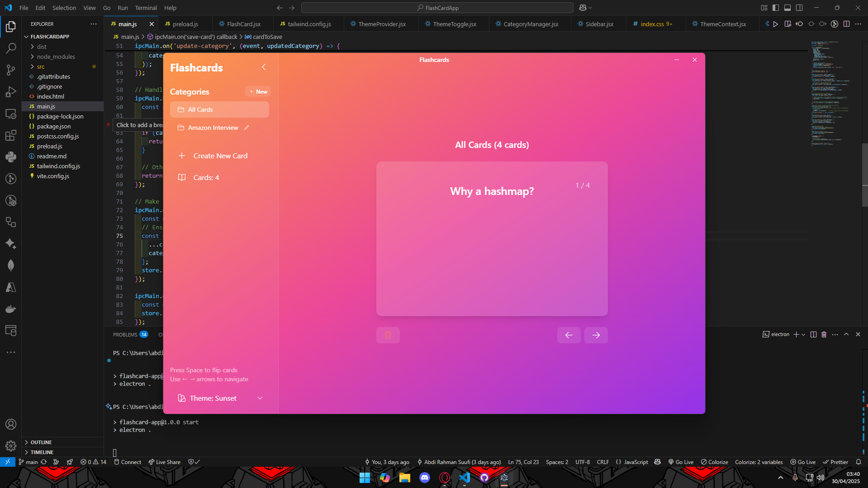Viewport: 868px width, 488px height.
Task: Expand the src folder in Explorer
Action: (40, 66)
